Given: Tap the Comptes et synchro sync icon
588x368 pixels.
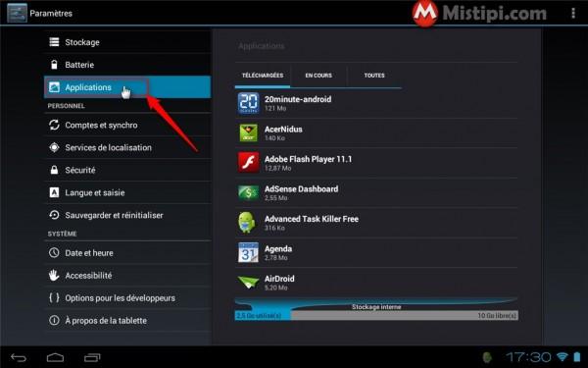Looking at the screenshot, I should 54,125.
